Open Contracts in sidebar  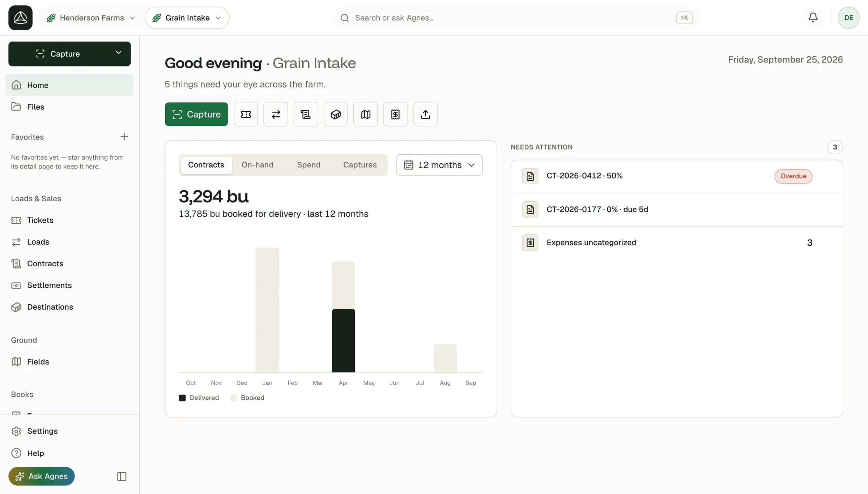pos(69,263)
